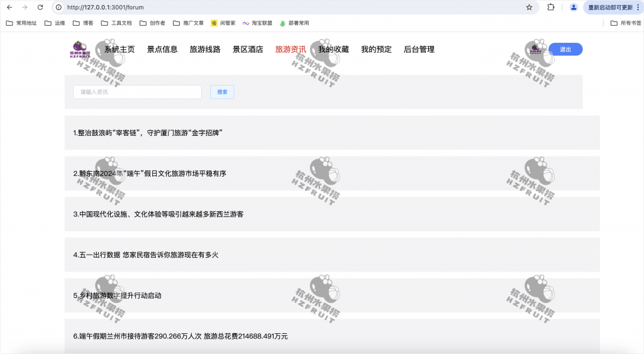
Task: Reload the page with refresh icon
Action: click(x=40, y=8)
